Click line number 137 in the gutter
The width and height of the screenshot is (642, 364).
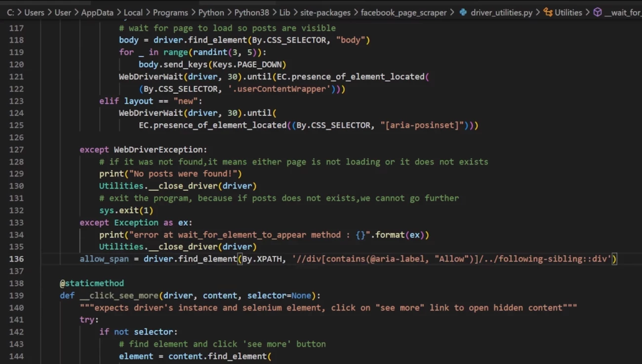(16, 271)
